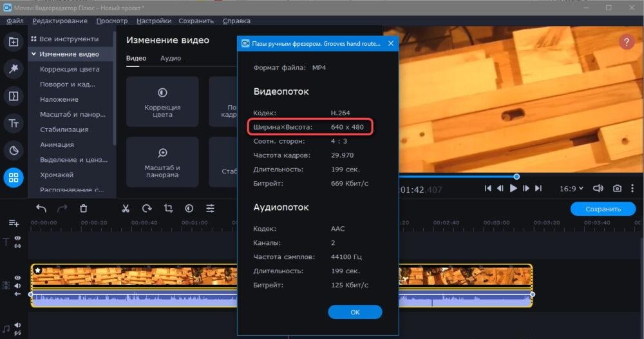The width and height of the screenshot is (644, 339).
Task: Click the blue Сохранить button
Action: pyautogui.click(x=603, y=209)
